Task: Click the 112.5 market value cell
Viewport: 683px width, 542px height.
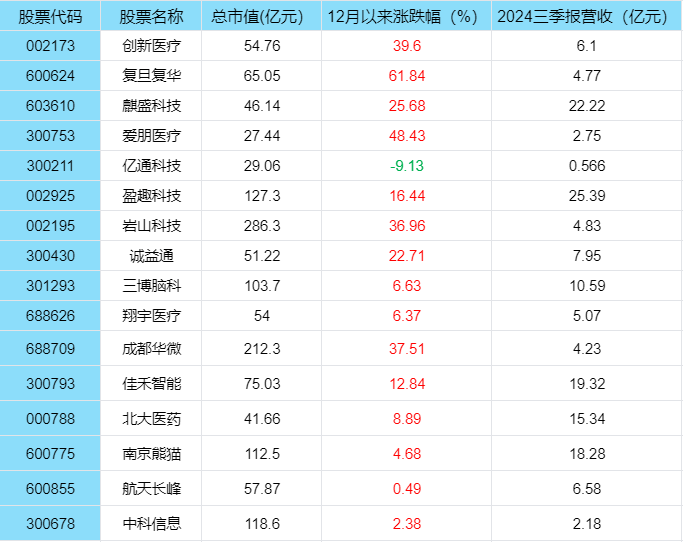Action: point(262,454)
